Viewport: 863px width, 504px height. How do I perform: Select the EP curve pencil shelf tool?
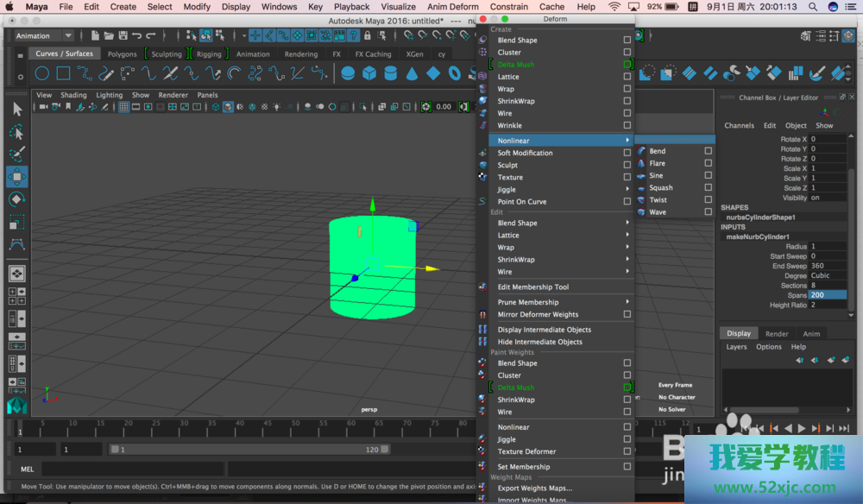click(x=106, y=74)
